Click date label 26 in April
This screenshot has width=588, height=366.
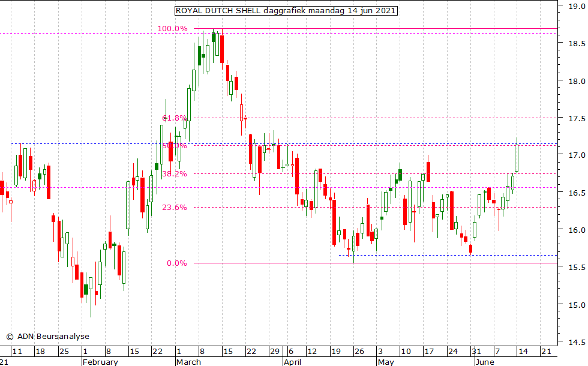point(359,352)
